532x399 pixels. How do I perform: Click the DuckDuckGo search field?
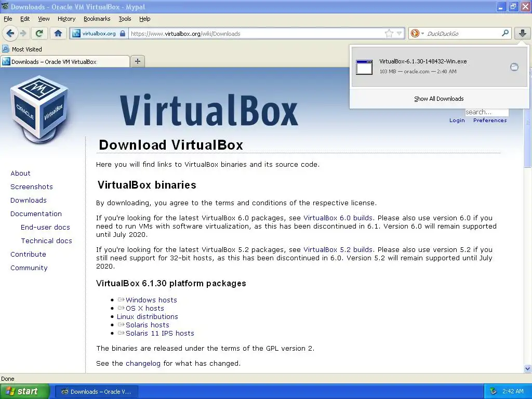(x=462, y=34)
